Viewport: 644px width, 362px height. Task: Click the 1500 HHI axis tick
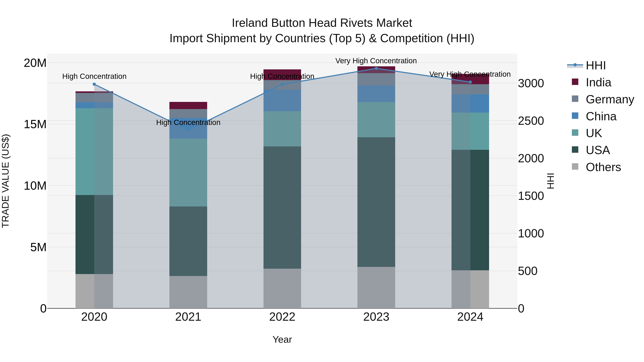pyautogui.click(x=531, y=196)
